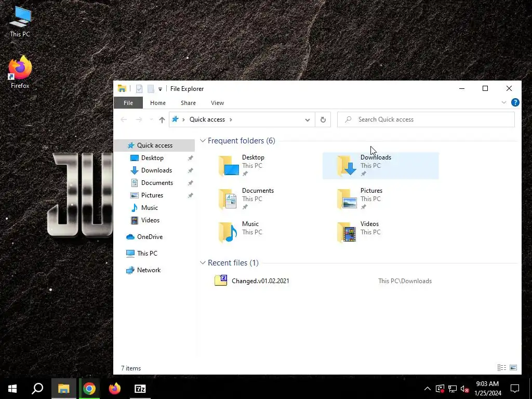Click This PC\Downloads path of recent file
The image size is (532, 399).
pos(405,281)
